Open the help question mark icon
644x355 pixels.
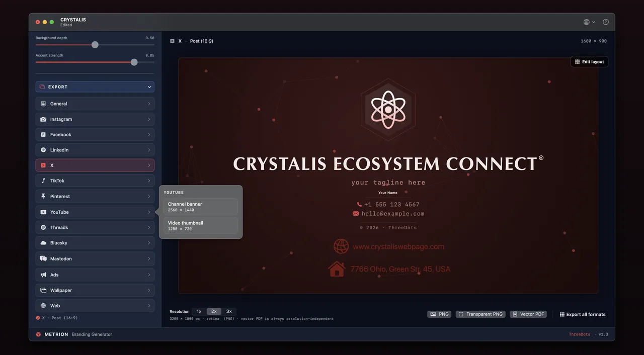606,22
